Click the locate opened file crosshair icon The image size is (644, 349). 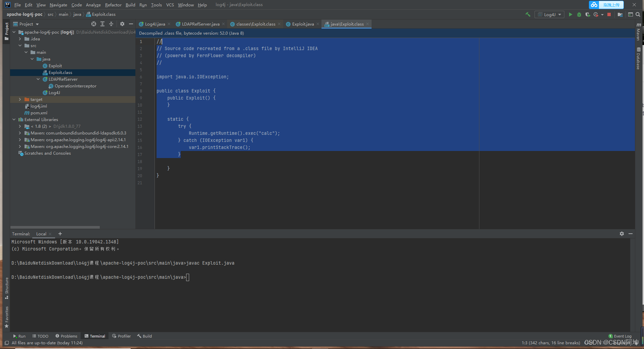tap(94, 24)
